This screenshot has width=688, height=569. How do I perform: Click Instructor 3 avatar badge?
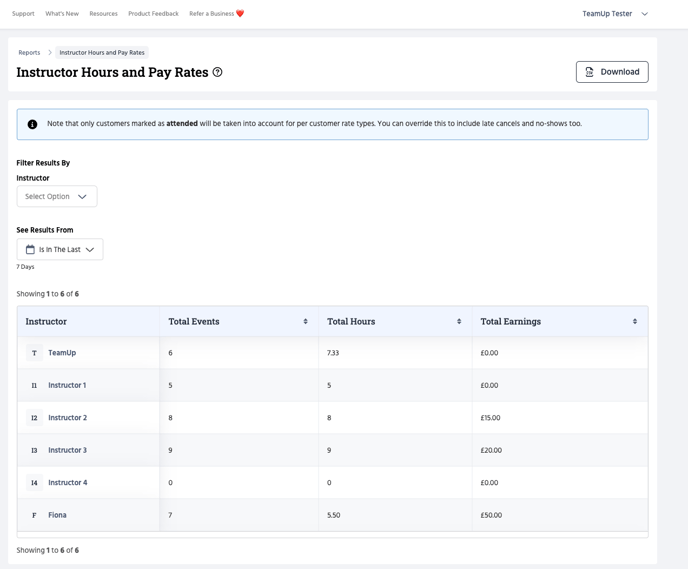(x=34, y=450)
